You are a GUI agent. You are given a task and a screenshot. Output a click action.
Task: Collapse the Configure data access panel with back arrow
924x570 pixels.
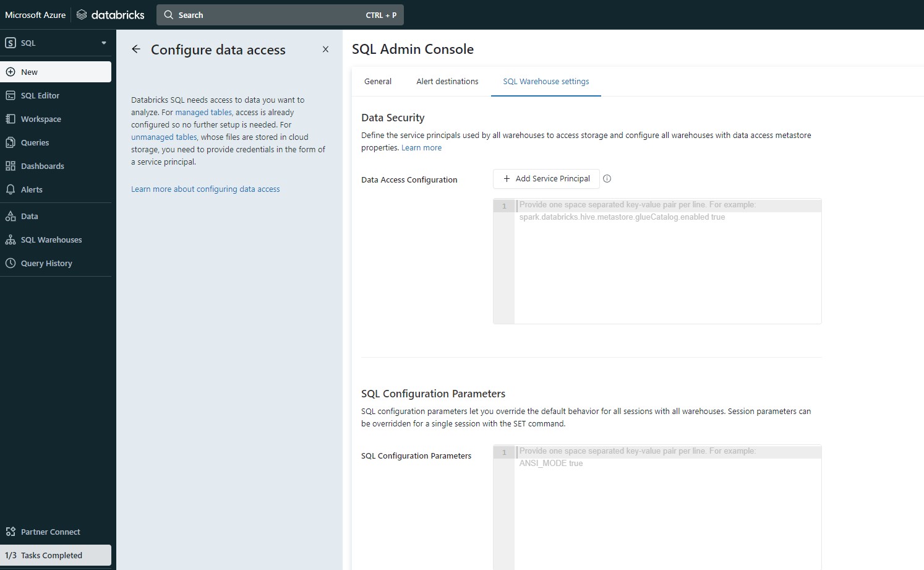click(x=136, y=49)
